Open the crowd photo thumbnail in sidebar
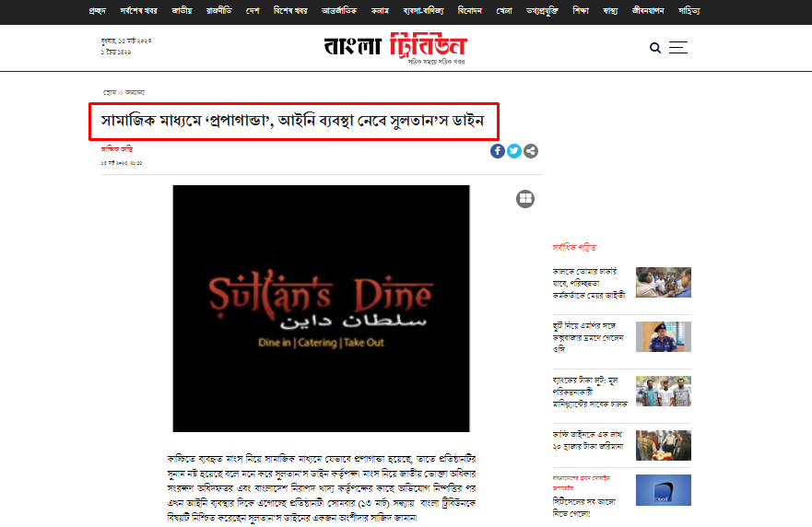This screenshot has height=527, width=812. click(x=664, y=282)
